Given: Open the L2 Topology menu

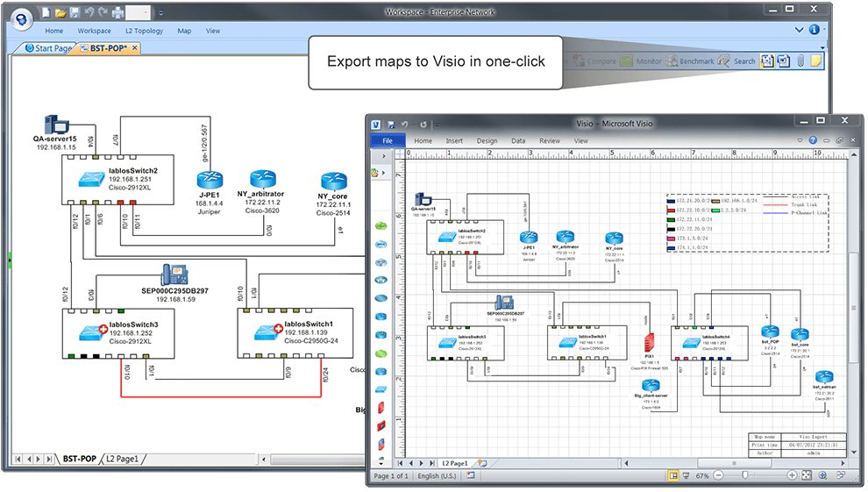Looking at the screenshot, I should coord(144,31).
